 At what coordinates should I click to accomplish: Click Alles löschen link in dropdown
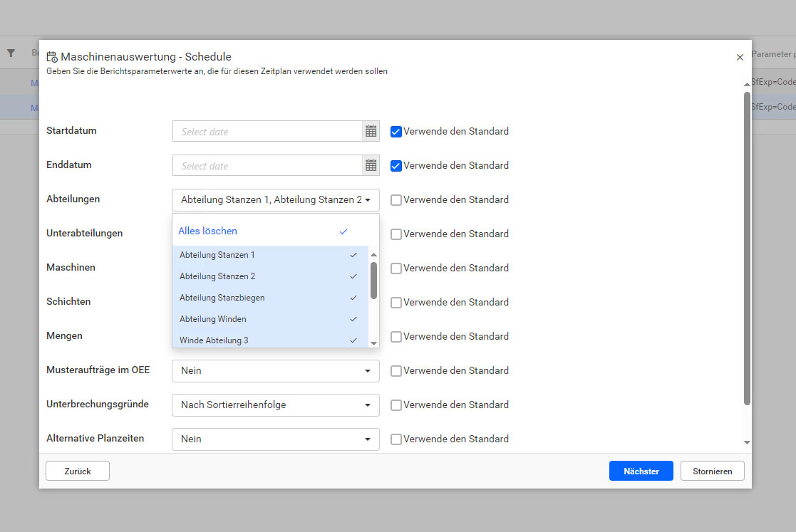pos(208,231)
